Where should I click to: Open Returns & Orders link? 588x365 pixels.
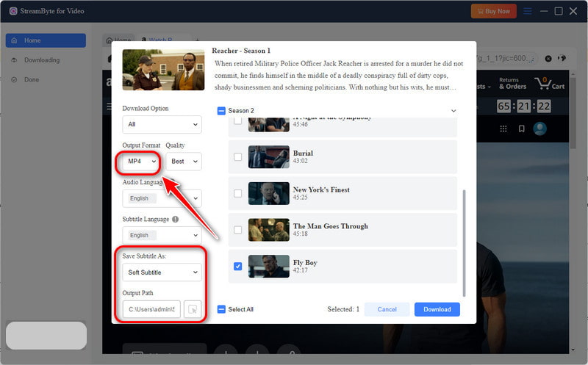(512, 83)
